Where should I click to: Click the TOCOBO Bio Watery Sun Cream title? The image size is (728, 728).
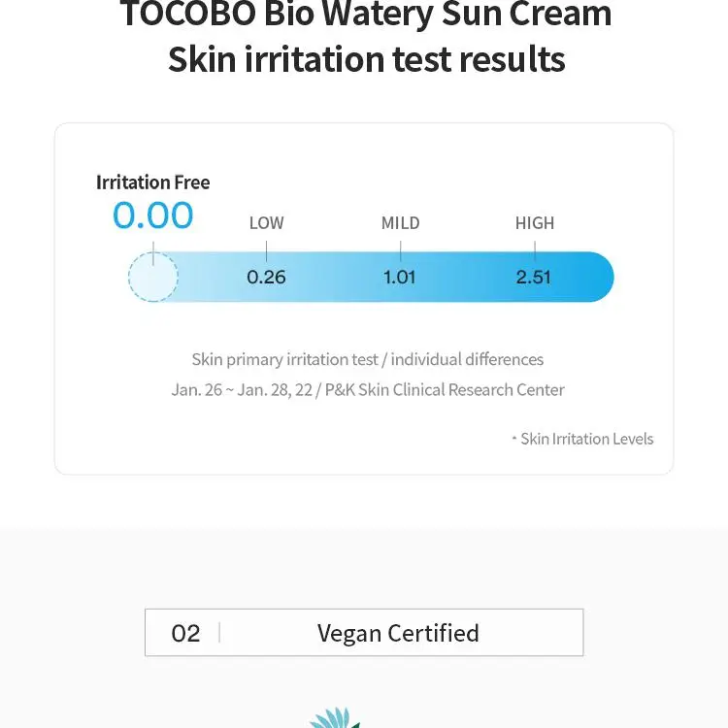366,14
